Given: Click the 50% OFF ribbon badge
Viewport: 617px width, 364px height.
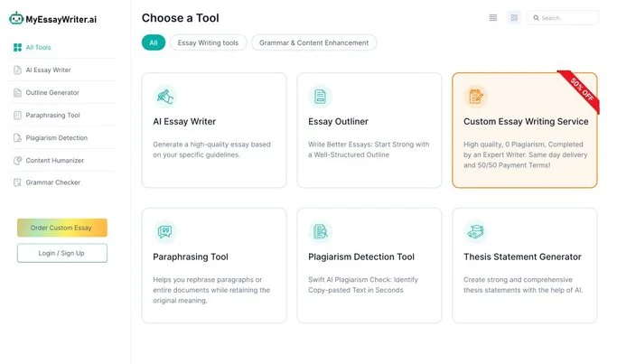Looking at the screenshot, I should pyautogui.click(x=581, y=89).
